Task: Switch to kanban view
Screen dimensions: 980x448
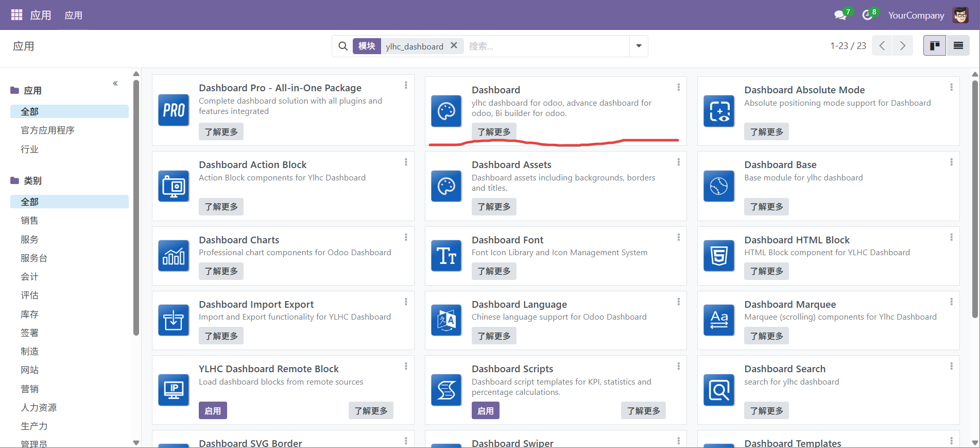Action: (x=934, y=46)
